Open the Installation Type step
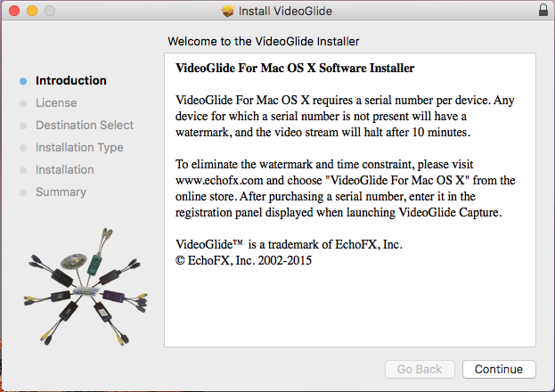Viewport: 555px width, 392px height. (x=79, y=148)
